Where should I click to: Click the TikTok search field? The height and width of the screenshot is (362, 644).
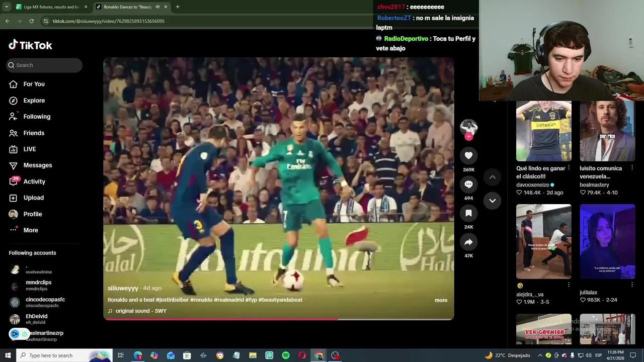pos(44,65)
